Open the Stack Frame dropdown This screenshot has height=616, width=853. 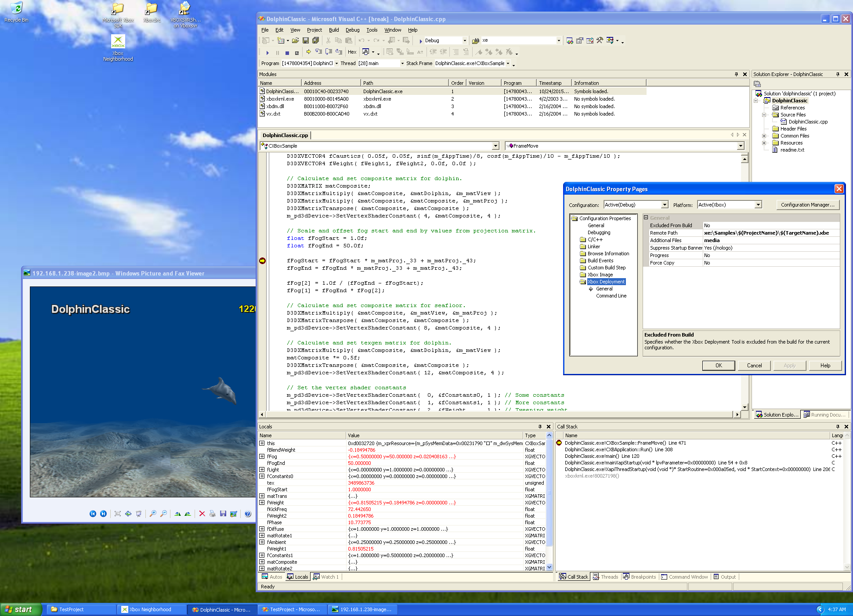tap(508, 63)
